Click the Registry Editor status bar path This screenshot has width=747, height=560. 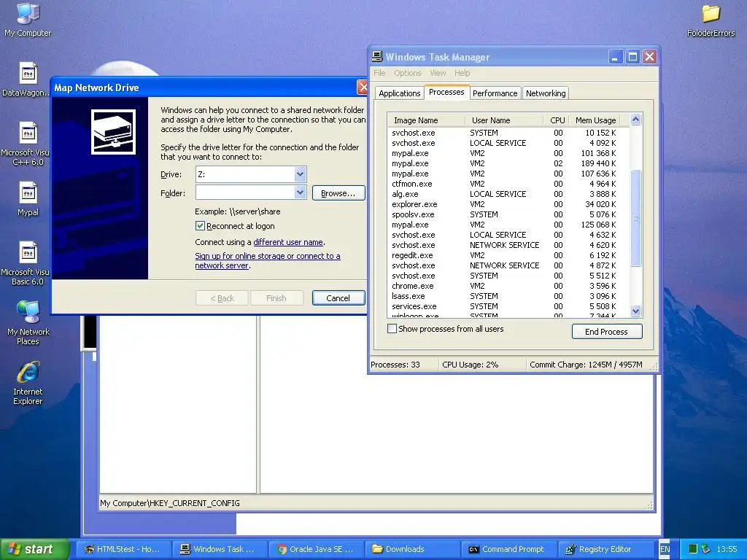[x=169, y=503]
